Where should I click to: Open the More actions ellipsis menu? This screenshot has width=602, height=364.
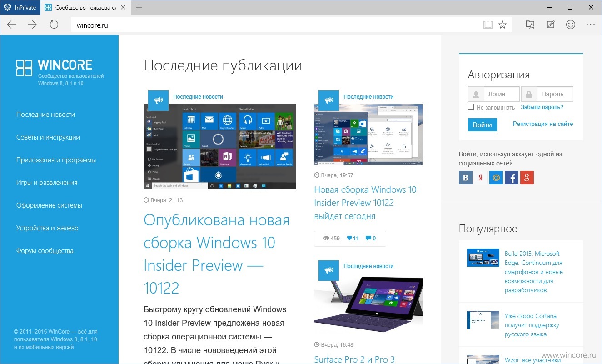[x=591, y=25]
